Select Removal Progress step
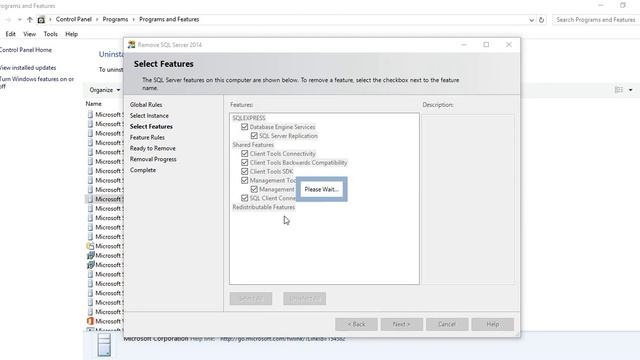This screenshot has width=640, height=360. pos(153,159)
